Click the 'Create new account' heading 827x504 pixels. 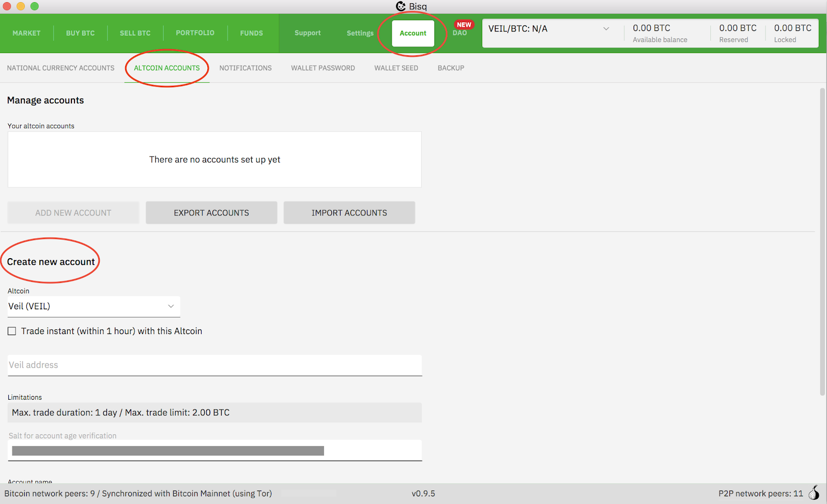pos(51,262)
